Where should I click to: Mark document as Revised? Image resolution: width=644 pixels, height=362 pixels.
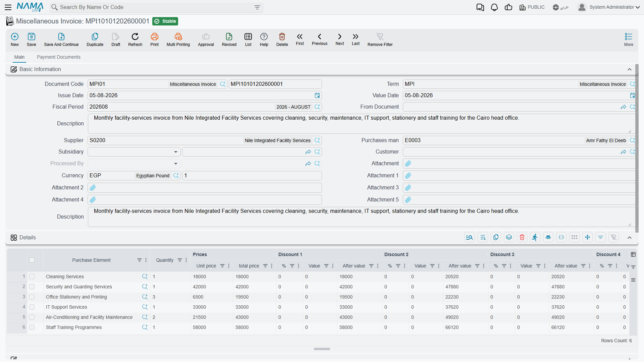pos(229,40)
